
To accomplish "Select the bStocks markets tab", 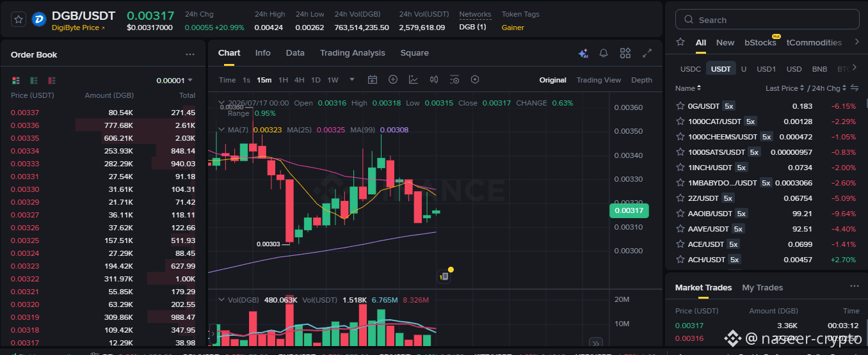I will 760,43.
